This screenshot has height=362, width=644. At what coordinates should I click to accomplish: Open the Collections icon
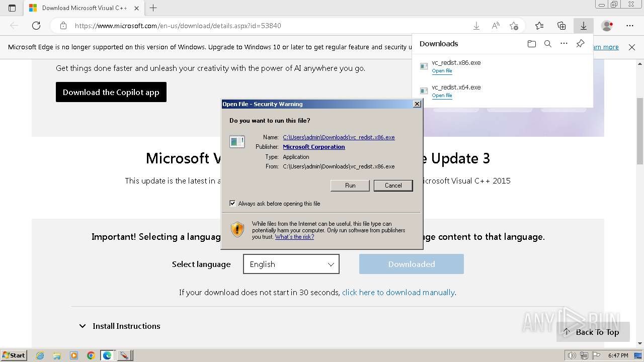(561, 26)
